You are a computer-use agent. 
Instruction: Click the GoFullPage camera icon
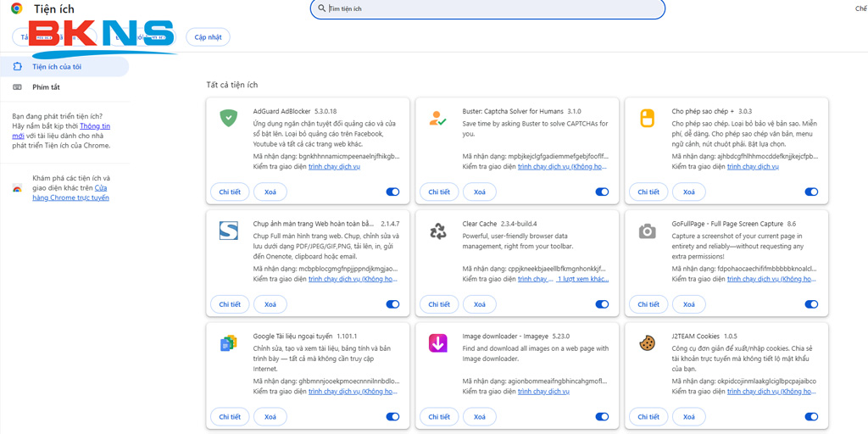(647, 231)
